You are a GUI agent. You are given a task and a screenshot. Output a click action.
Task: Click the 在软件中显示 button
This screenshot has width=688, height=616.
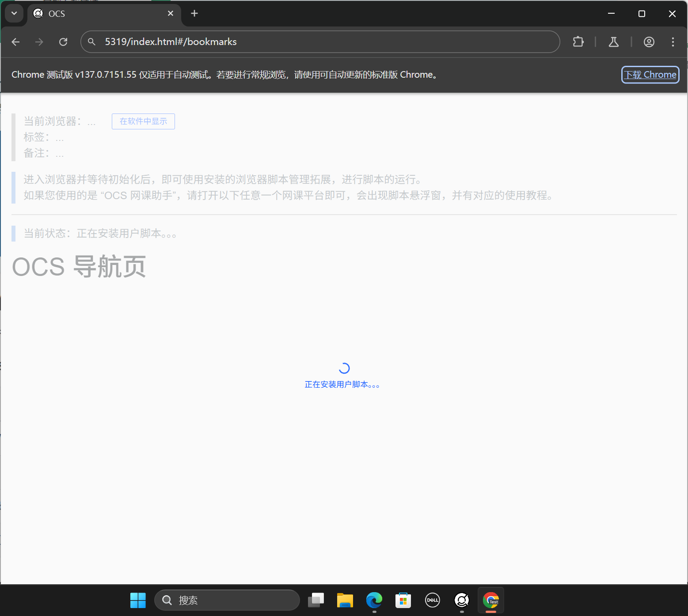click(143, 121)
